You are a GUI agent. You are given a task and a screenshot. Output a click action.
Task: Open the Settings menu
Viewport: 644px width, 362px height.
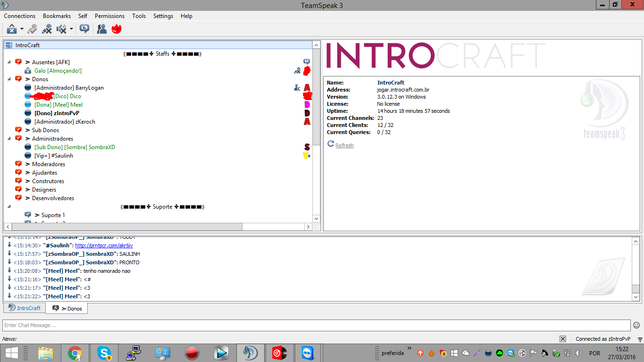[x=163, y=16]
